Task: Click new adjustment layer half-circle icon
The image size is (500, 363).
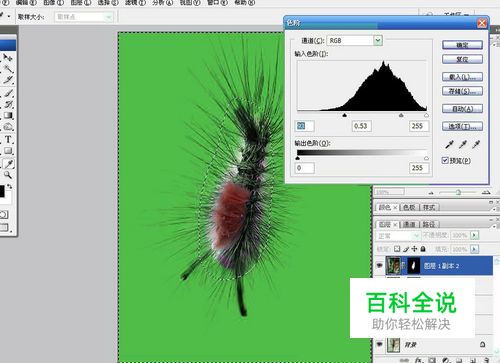Action: coord(446,360)
